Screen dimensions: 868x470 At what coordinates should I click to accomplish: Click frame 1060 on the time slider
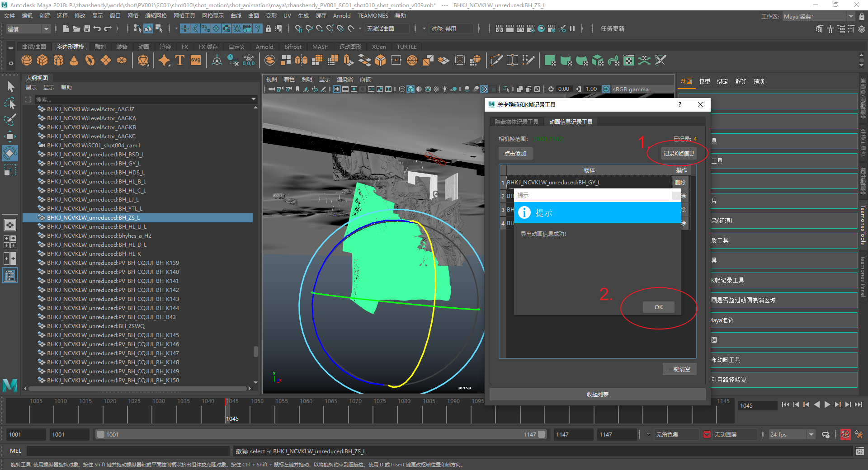tap(299, 414)
